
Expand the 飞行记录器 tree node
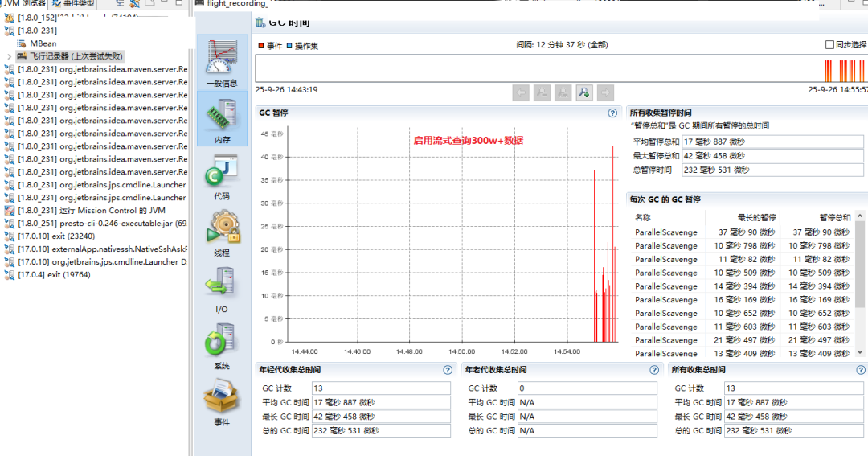pos(9,56)
